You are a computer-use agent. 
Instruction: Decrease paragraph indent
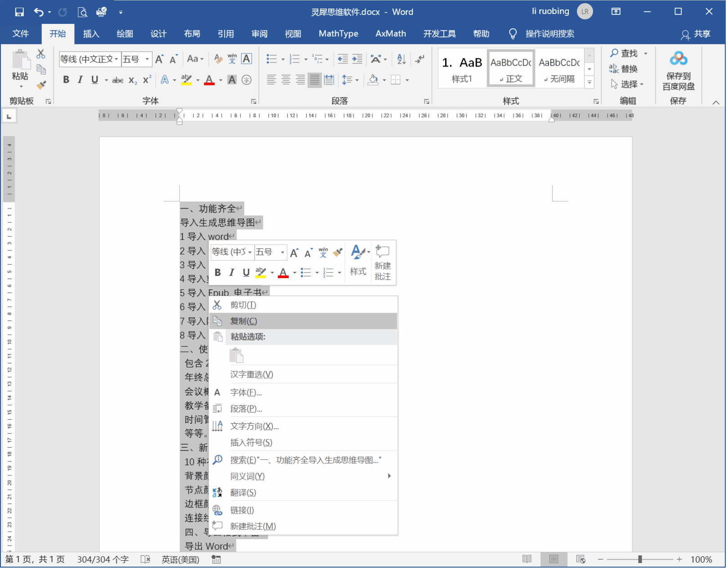(x=343, y=59)
